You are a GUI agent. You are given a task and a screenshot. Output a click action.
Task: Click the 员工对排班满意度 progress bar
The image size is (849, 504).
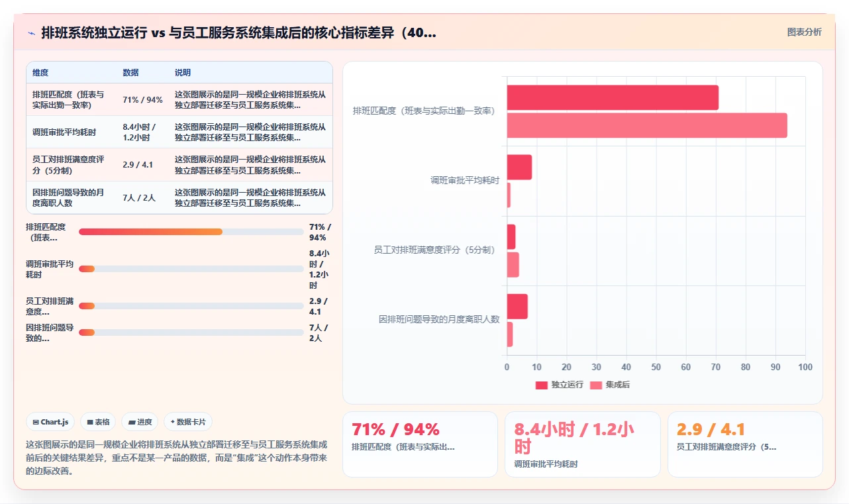(191, 306)
